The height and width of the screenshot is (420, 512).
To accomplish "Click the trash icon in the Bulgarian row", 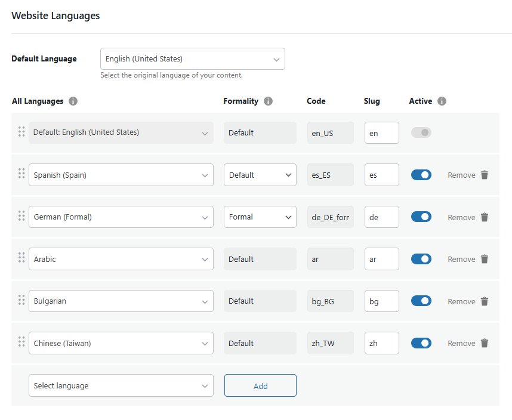I will (x=485, y=301).
